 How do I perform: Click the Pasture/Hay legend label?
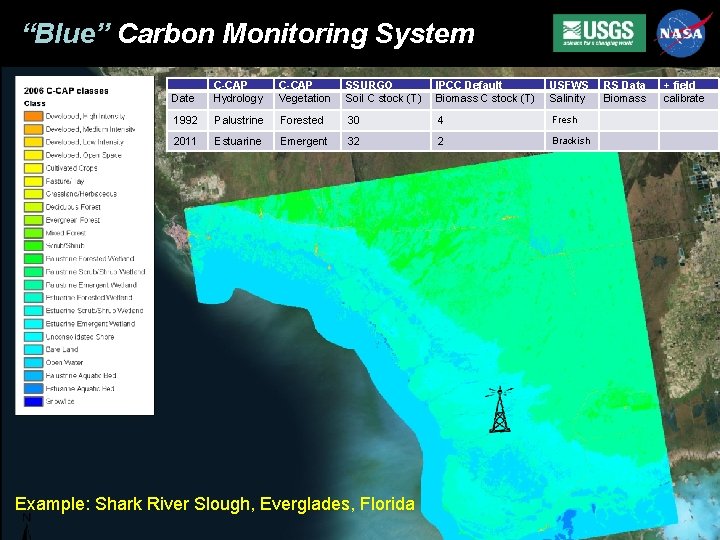click(65, 181)
